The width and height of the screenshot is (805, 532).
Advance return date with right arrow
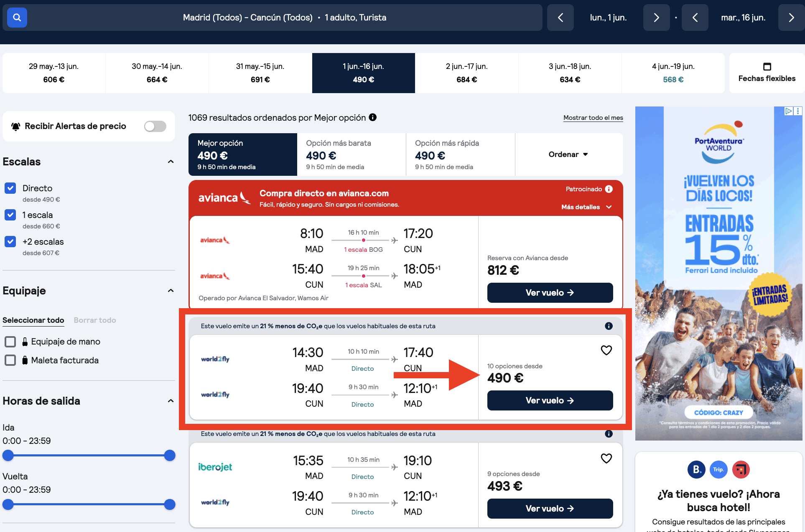coord(791,18)
